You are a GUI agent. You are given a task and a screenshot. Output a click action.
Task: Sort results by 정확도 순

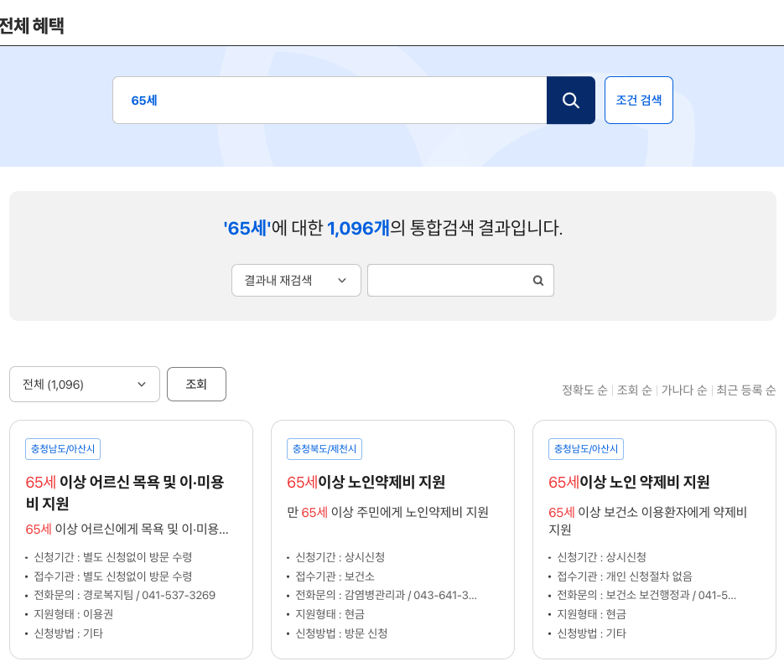point(584,390)
